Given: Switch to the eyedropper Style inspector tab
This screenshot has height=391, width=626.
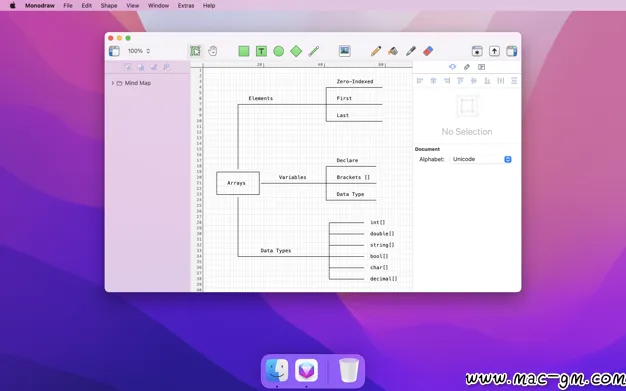Looking at the screenshot, I should (x=467, y=67).
